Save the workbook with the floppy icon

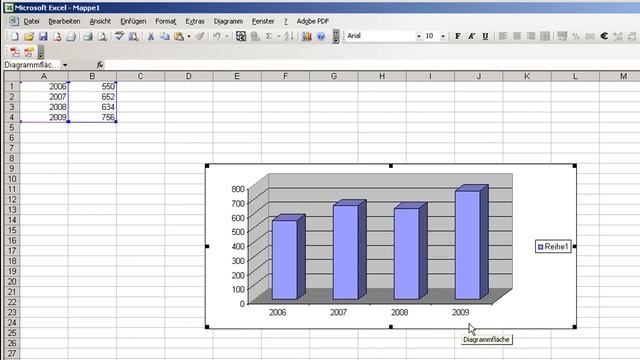pos(43,36)
